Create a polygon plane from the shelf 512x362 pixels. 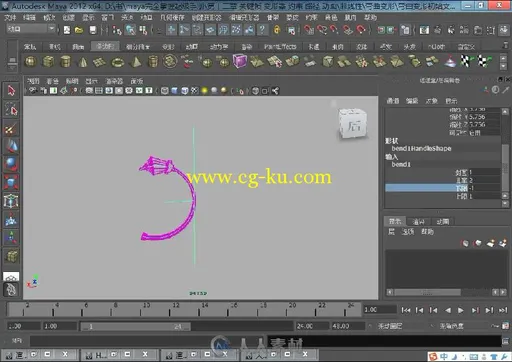click(x=100, y=62)
